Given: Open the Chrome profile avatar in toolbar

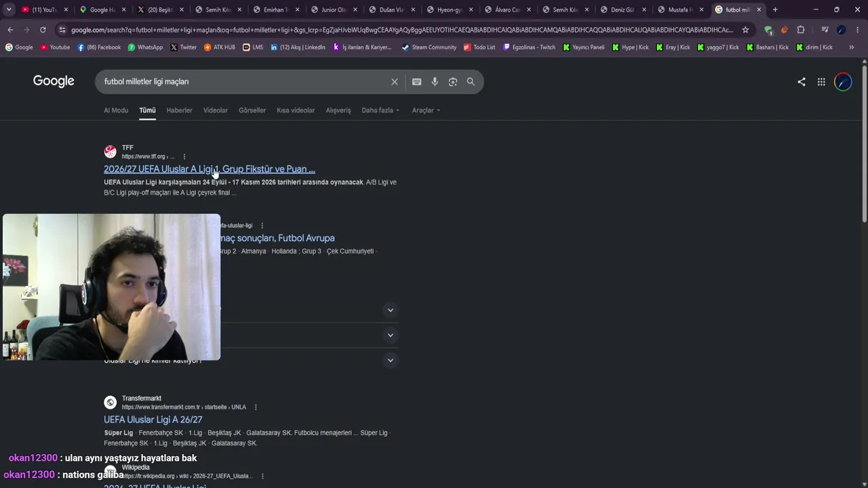Looking at the screenshot, I should coord(841,30).
